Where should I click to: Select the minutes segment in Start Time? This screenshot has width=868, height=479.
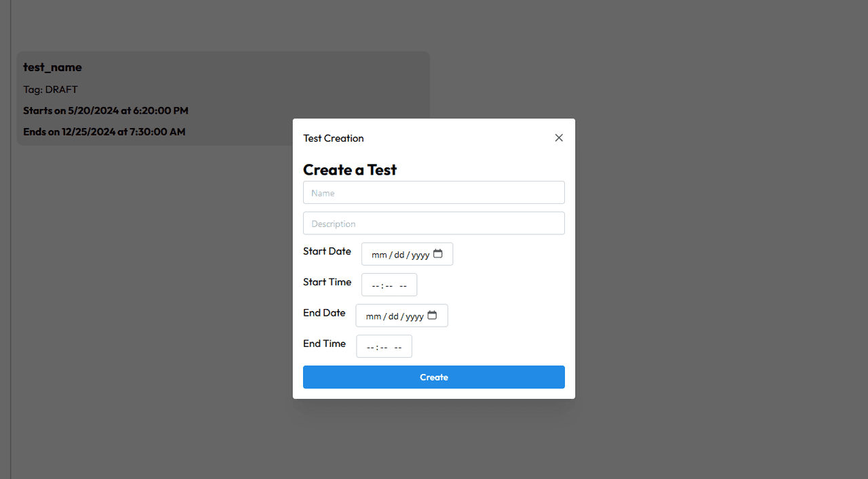tap(389, 286)
